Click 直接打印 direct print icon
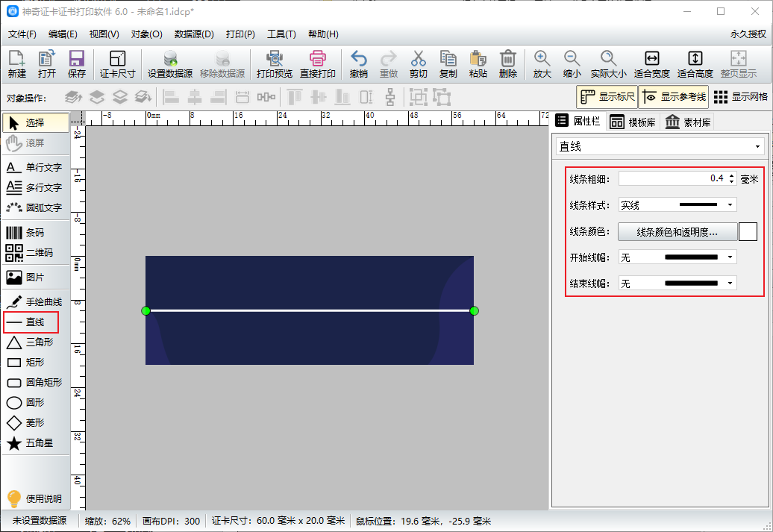This screenshot has height=532, width=773. coord(318,64)
